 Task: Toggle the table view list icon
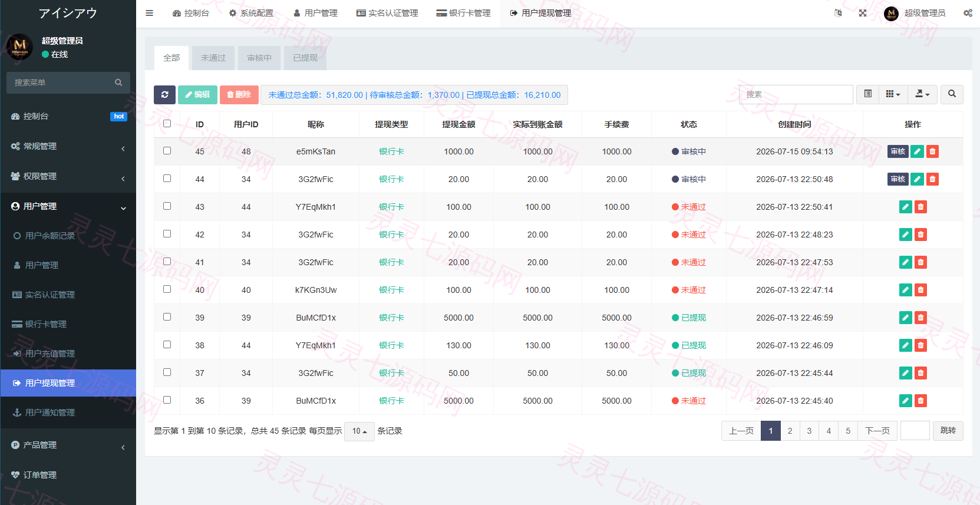pyautogui.click(x=867, y=94)
